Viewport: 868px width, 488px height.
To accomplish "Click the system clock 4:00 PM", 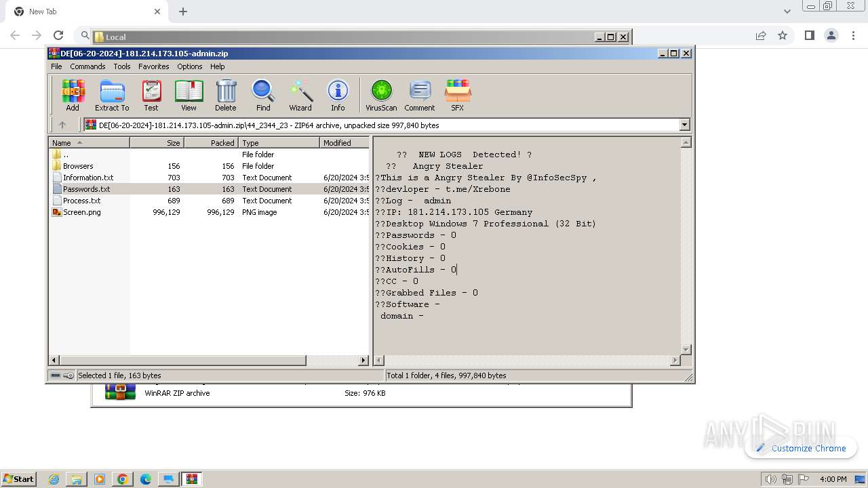I will pyautogui.click(x=833, y=479).
